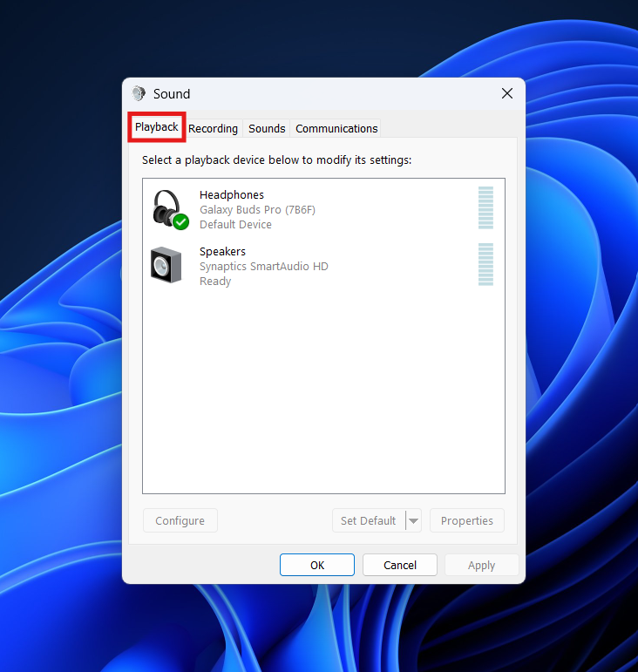The height and width of the screenshot is (672, 638).
Task: Select the Synaptics SmartAudio HD text
Action: pyautogui.click(x=263, y=266)
